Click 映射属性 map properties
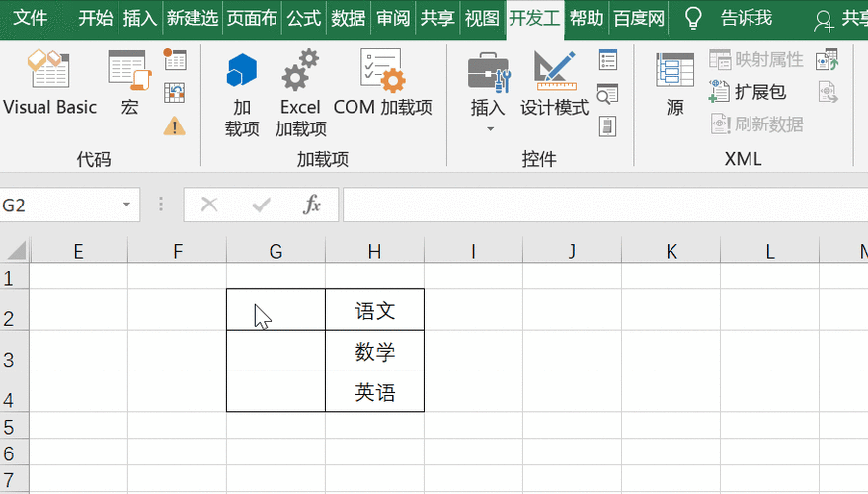The height and width of the screenshot is (494, 868). coord(756,59)
